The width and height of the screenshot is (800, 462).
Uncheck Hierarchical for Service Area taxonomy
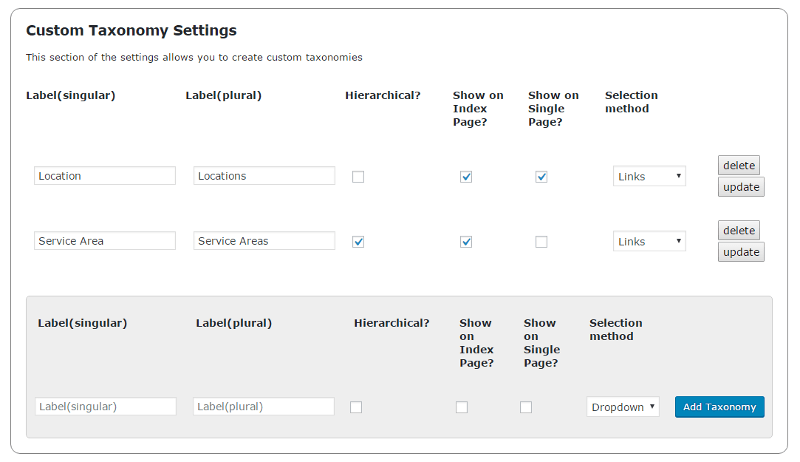358,242
